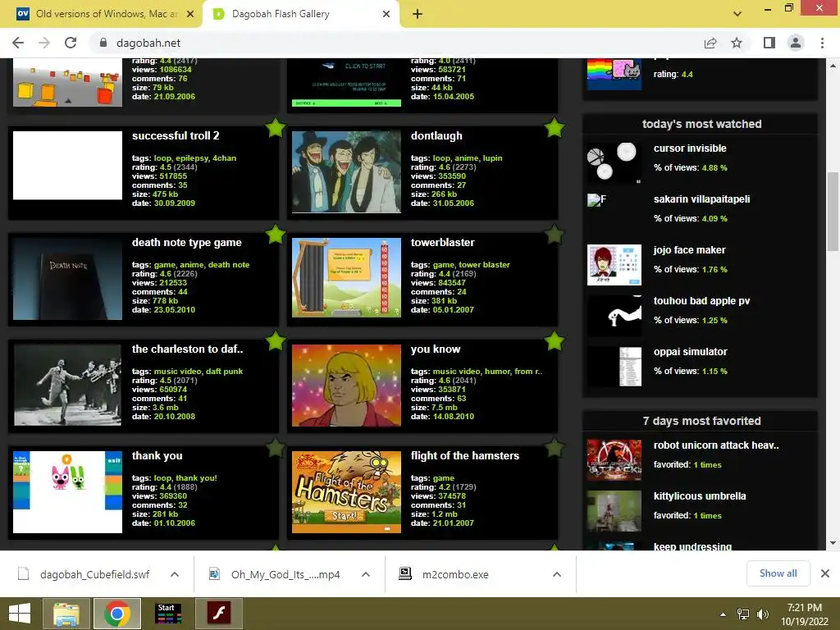This screenshot has width=840, height=630.
Task: Open cursor invisible in most watched
Action: 690,148
